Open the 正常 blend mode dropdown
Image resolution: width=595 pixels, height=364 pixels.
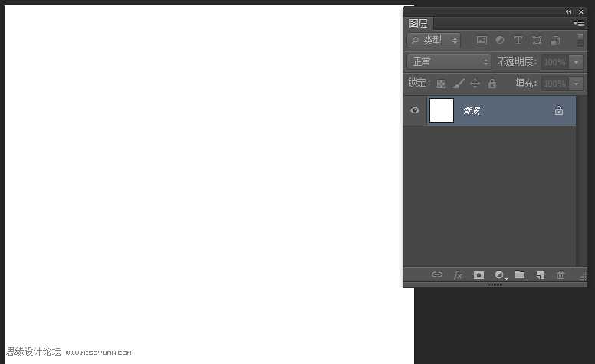coord(449,62)
